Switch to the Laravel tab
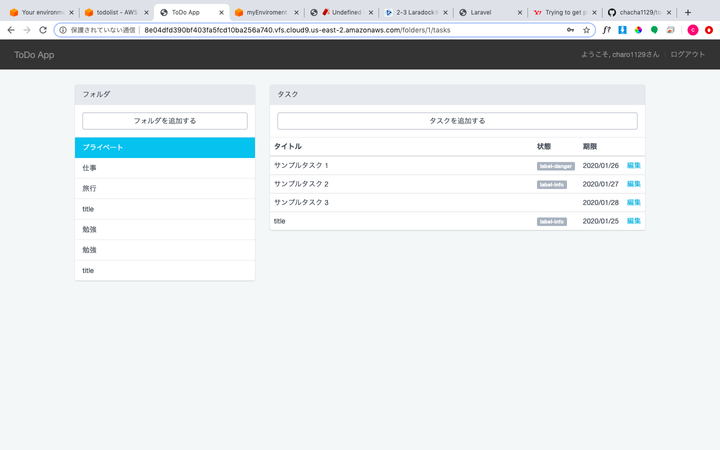This screenshot has height=450, width=720. [491, 12]
